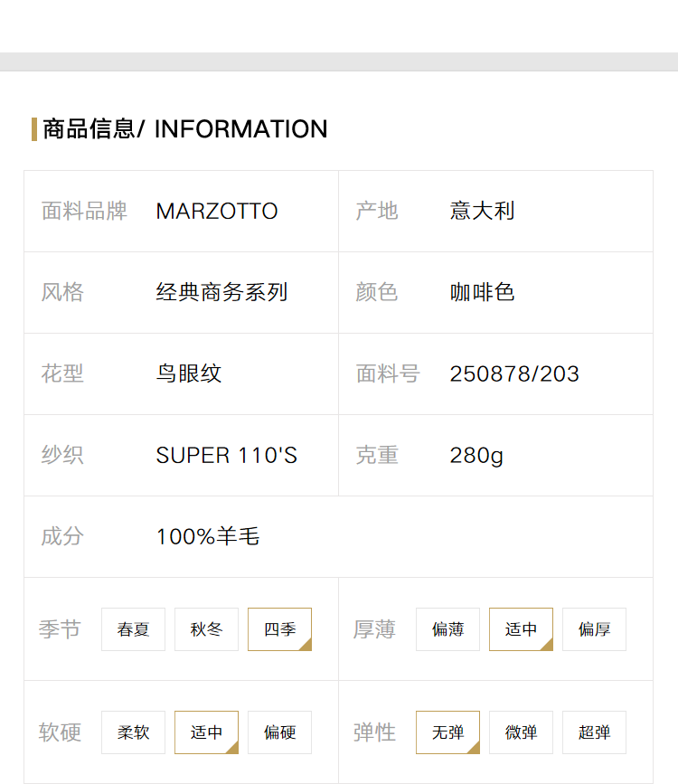Click the SUPER 110'S yarn value

(226, 456)
